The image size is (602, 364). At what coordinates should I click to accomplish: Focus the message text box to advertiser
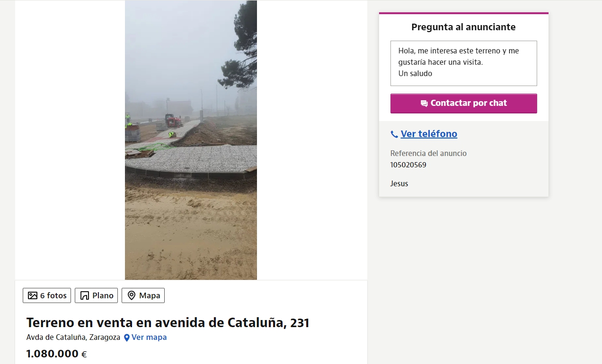coord(464,63)
